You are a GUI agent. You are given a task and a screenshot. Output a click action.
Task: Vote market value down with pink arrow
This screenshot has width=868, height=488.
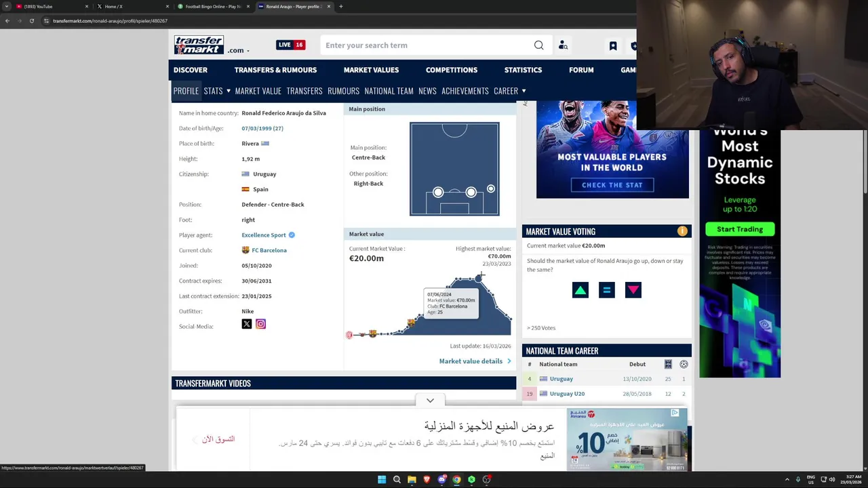633,290
